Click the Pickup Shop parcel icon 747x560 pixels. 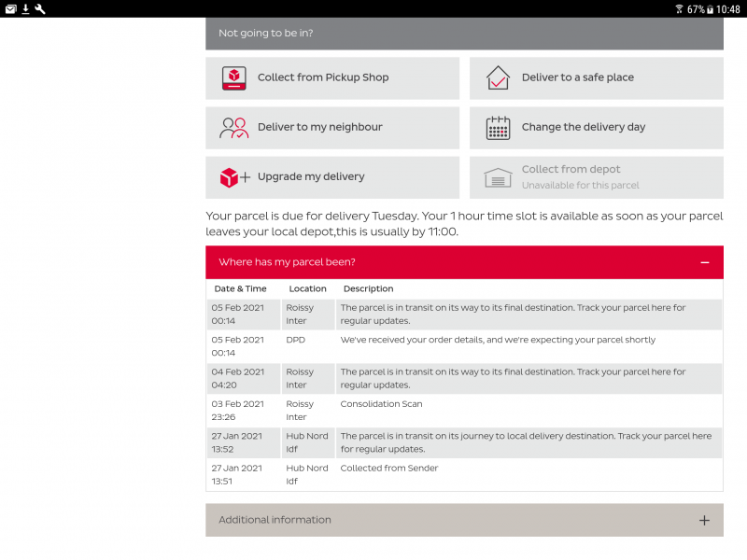tap(233, 77)
